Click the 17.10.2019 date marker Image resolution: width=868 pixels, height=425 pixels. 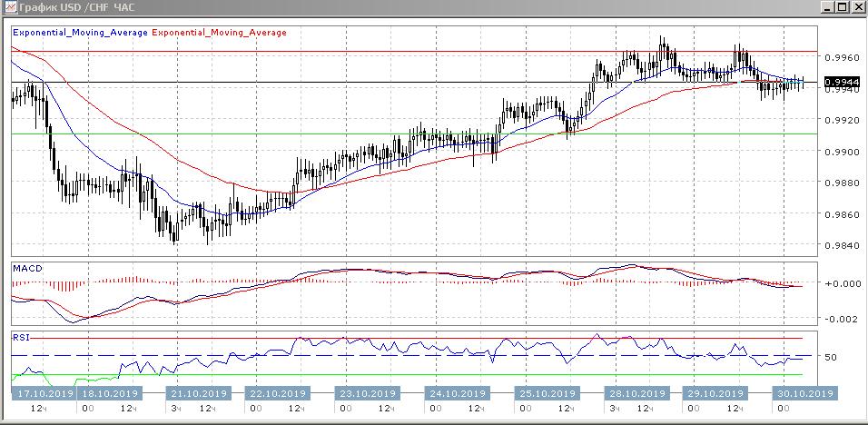tap(44, 394)
